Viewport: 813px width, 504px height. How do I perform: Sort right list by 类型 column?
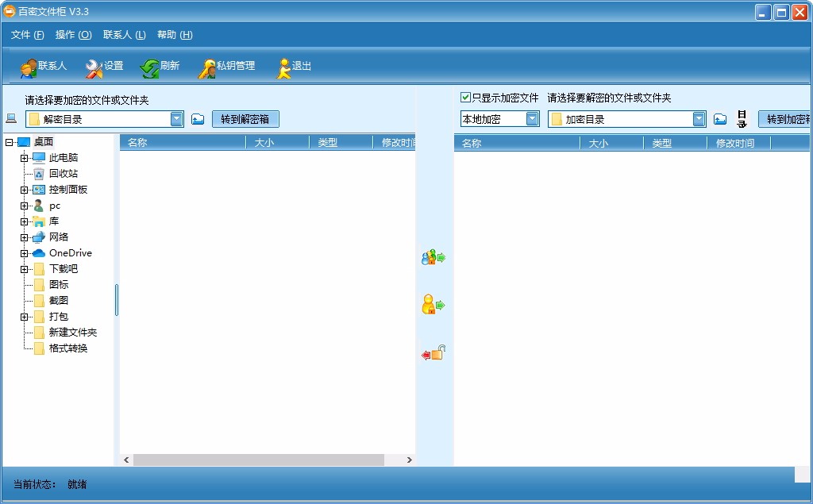click(x=676, y=143)
